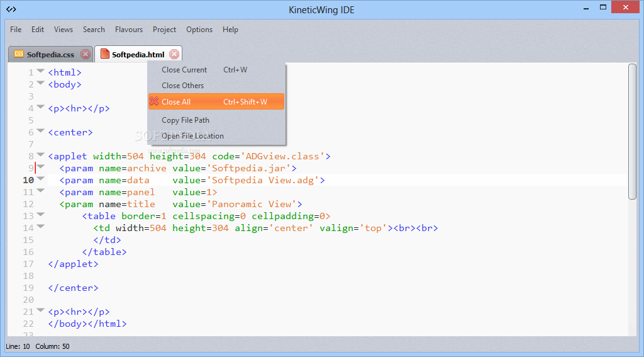The image size is (644, 357).
Task: Choose Close Current from context menu
Action: click(x=216, y=70)
